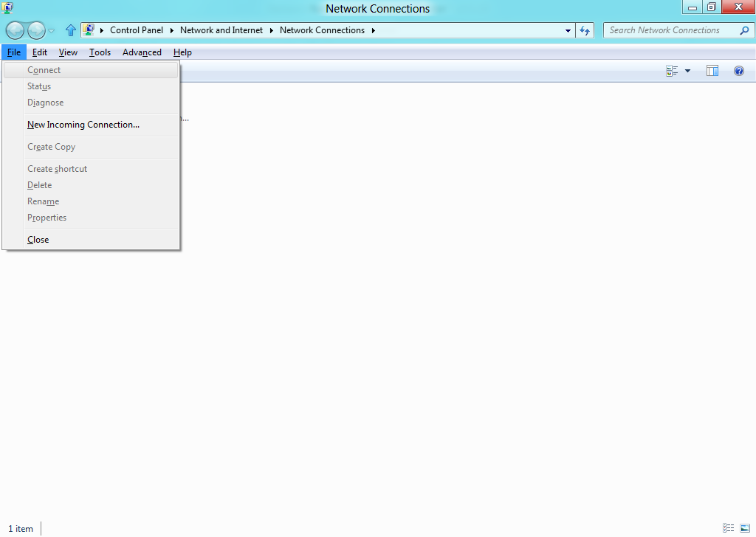Open the address bar history dropdown
Screen dimensions: 756x537
(x=568, y=30)
